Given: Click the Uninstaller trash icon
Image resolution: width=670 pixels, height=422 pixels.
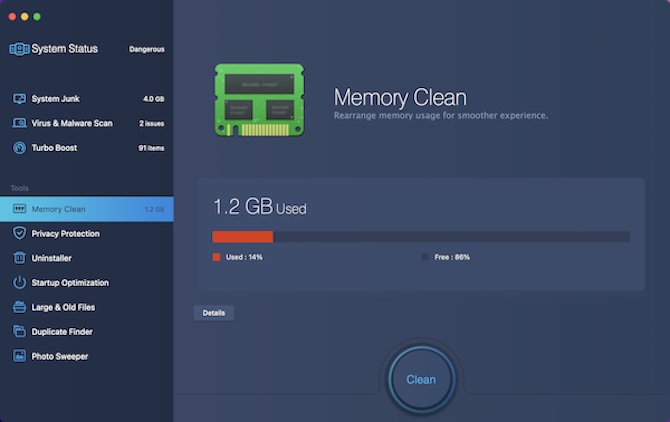Looking at the screenshot, I should click(x=19, y=258).
